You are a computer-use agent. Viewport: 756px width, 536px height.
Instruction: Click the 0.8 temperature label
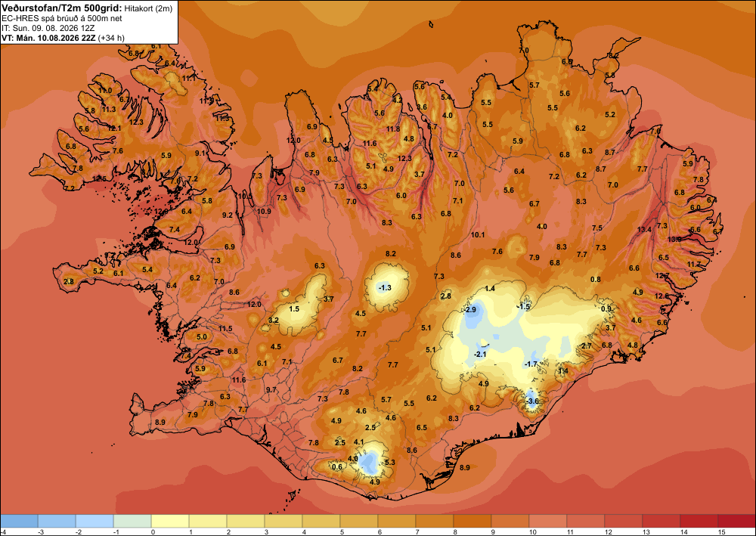click(x=596, y=279)
